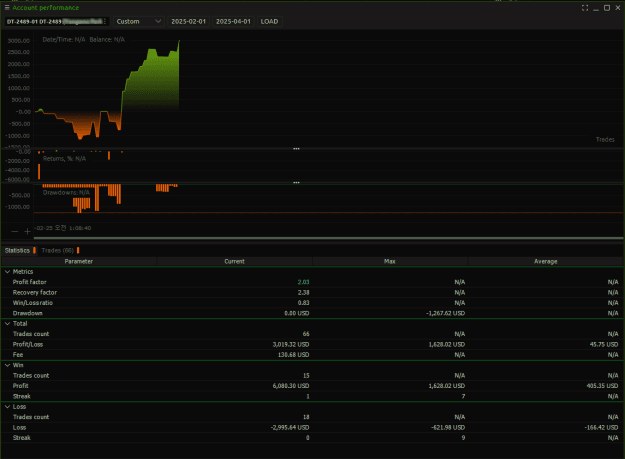Screen dimensions: 625x459
Task: Collapse the Metrics section
Action: coord(8,272)
